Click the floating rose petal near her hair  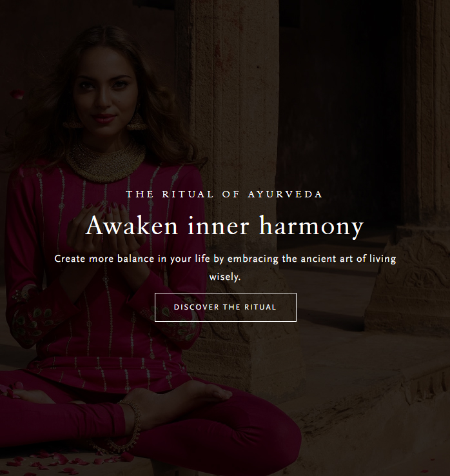[x=17, y=94]
